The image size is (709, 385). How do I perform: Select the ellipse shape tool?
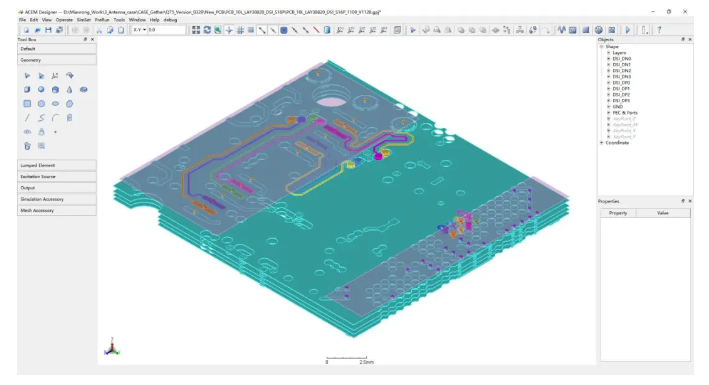[x=55, y=104]
